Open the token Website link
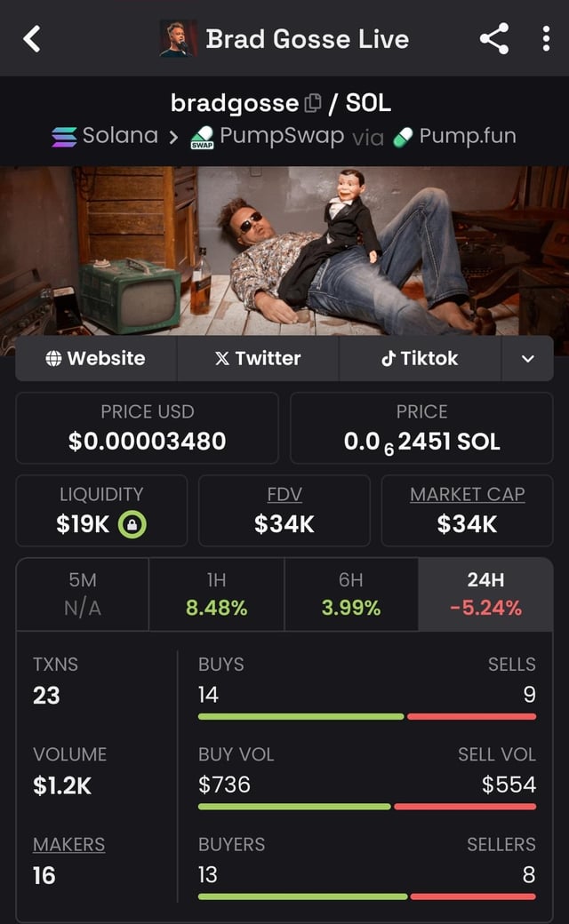This screenshot has width=569, height=924. (96, 358)
